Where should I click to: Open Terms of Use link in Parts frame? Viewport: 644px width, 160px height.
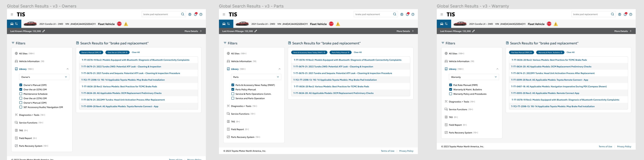(x=388, y=151)
